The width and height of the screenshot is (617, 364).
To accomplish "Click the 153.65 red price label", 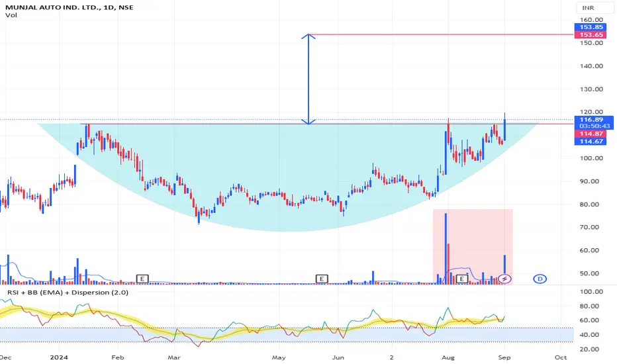I will click(x=591, y=35).
